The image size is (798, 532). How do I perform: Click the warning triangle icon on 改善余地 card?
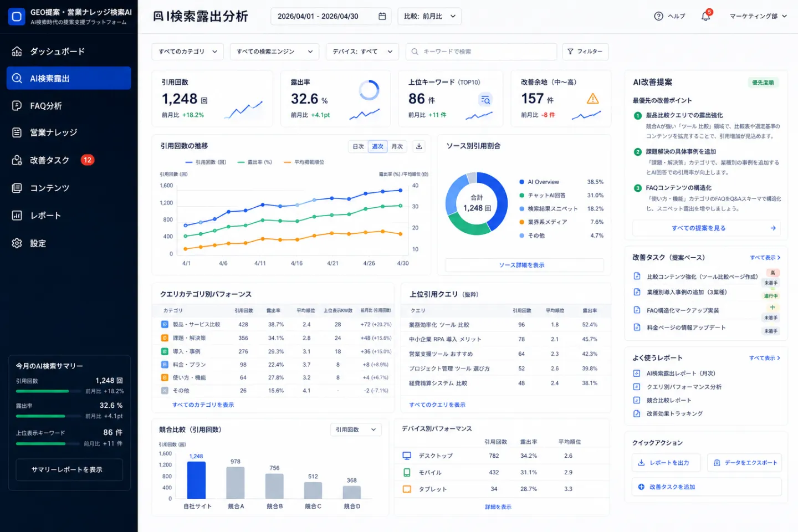tap(592, 99)
